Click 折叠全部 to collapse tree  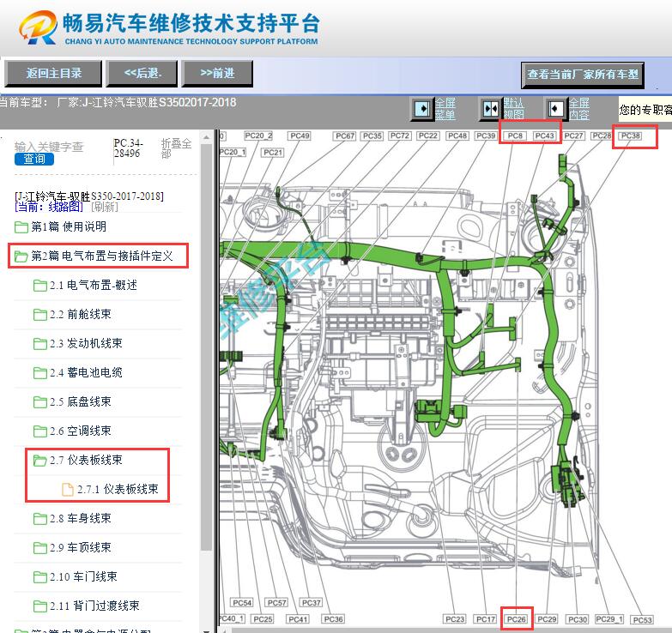(x=176, y=148)
